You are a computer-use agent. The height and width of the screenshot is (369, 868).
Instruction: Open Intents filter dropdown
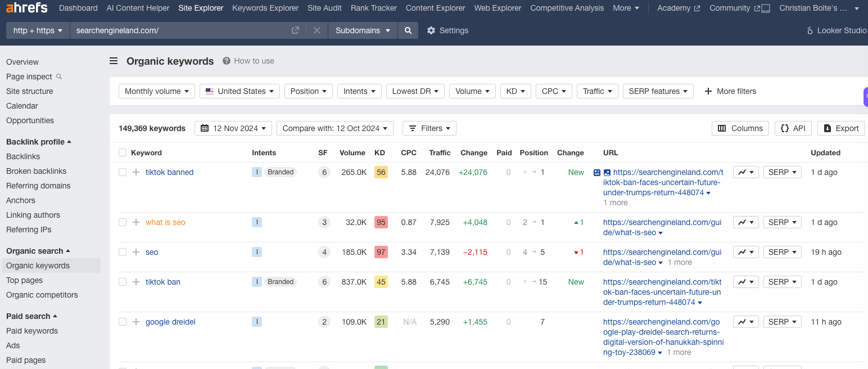point(359,91)
